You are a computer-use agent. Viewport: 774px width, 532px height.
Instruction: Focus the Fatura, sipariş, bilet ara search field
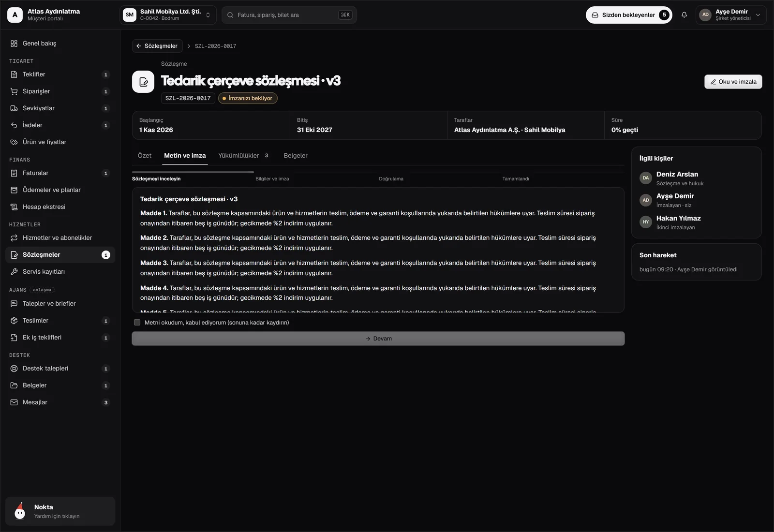click(x=289, y=15)
